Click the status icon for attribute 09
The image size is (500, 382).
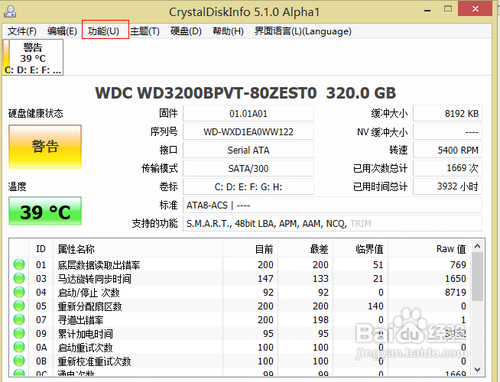[x=19, y=333]
